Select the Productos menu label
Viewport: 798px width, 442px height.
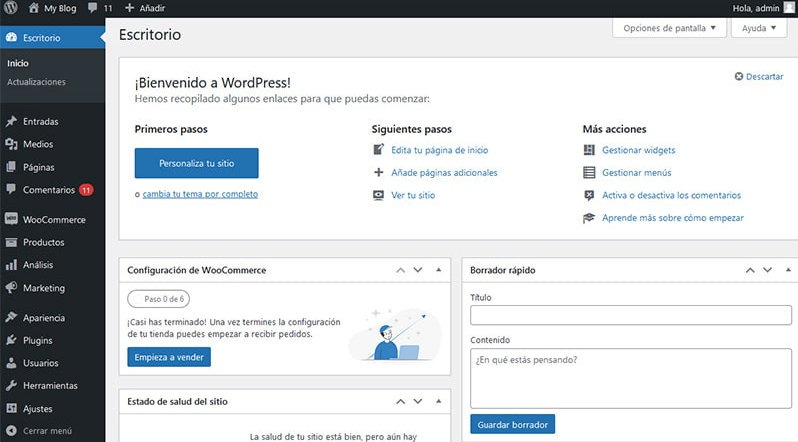(x=44, y=242)
